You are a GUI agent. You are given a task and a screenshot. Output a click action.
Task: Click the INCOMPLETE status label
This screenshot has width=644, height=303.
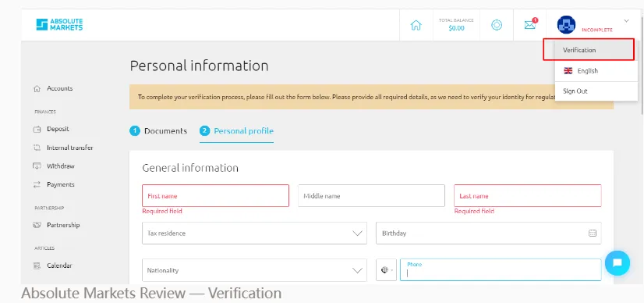coord(596,30)
